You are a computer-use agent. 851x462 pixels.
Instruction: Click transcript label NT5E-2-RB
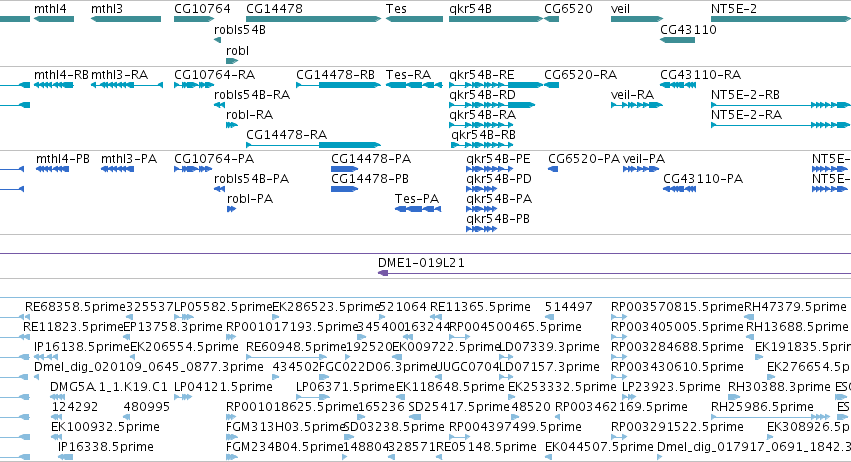pyautogui.click(x=745, y=95)
